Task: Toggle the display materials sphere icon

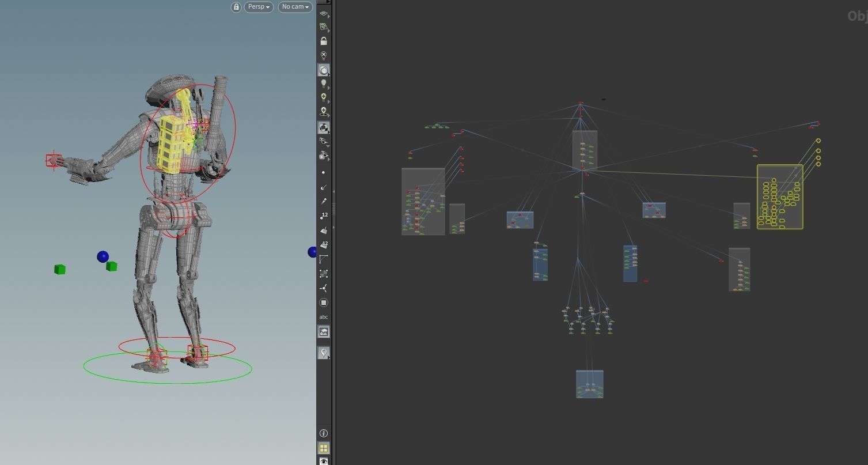Action: coord(324,127)
